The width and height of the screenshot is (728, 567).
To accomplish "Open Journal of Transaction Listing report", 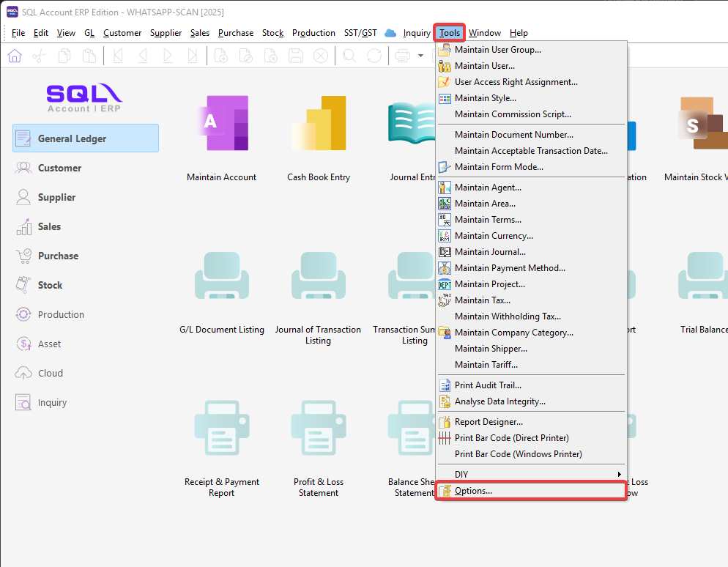I will pos(318,278).
